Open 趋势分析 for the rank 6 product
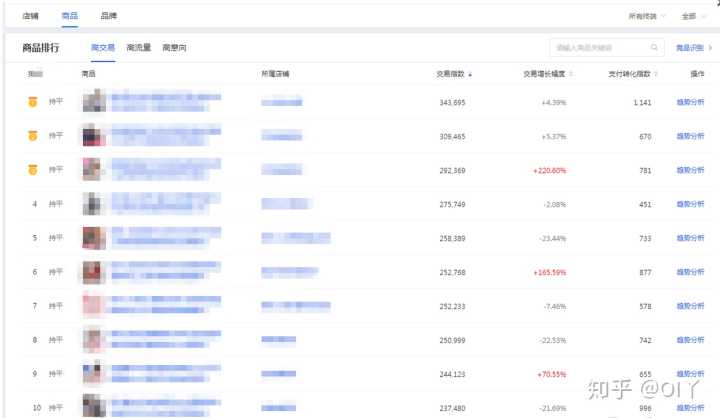 point(691,272)
